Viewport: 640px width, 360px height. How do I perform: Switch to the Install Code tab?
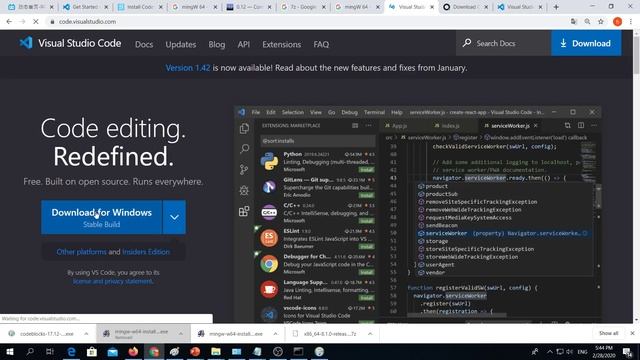click(140, 7)
